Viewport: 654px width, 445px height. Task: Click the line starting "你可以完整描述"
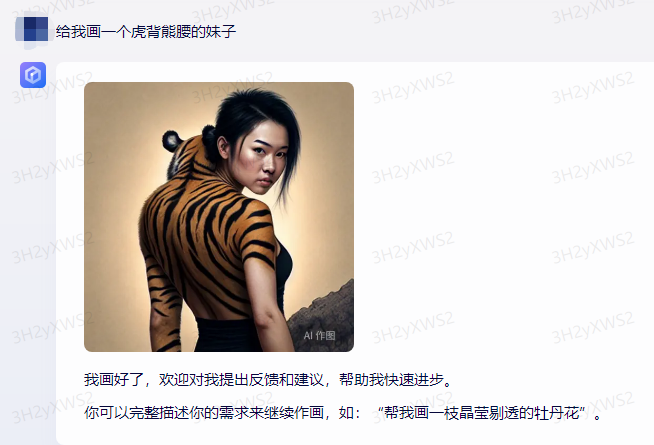[342, 413]
